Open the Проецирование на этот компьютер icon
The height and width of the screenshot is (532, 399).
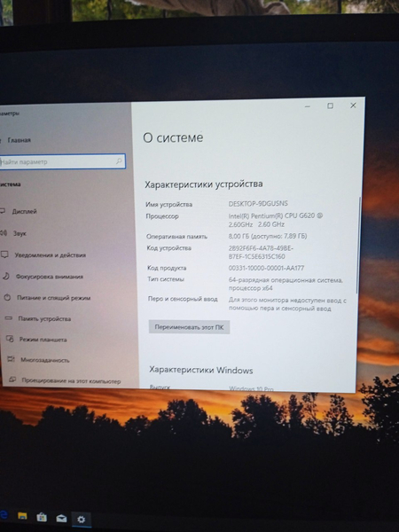tap(12, 379)
